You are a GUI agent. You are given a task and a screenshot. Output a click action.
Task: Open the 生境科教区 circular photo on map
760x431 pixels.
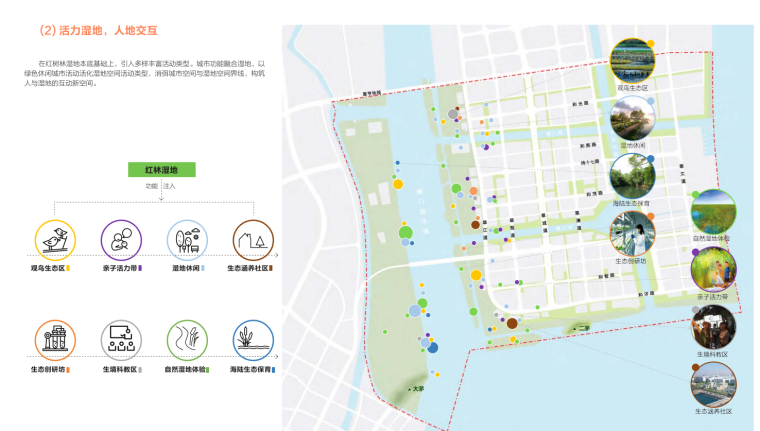pyautogui.click(x=712, y=326)
